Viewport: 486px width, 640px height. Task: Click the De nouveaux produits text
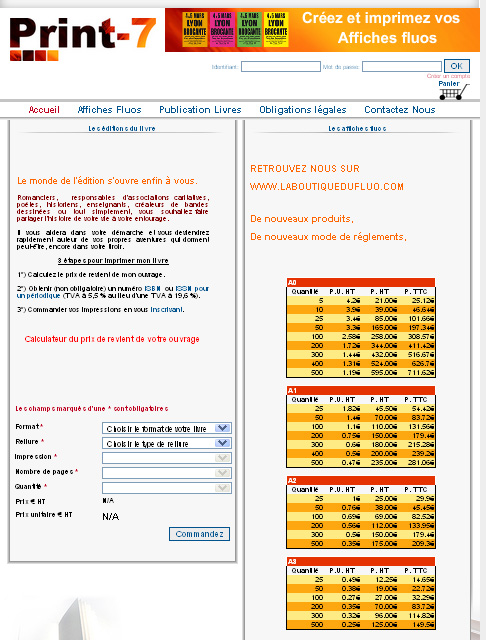(302, 219)
